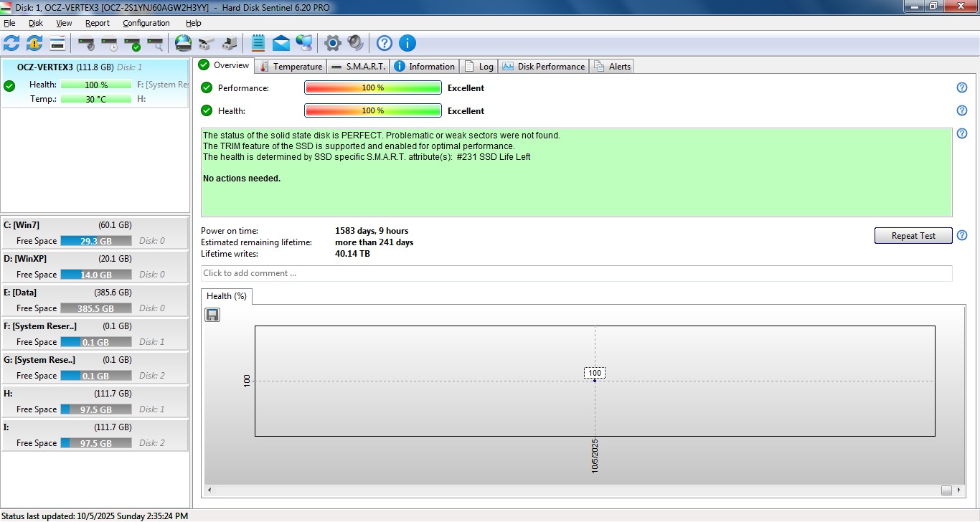Screen dimensions: 980x522
Task: Open the Report menu
Action: pyautogui.click(x=98, y=23)
